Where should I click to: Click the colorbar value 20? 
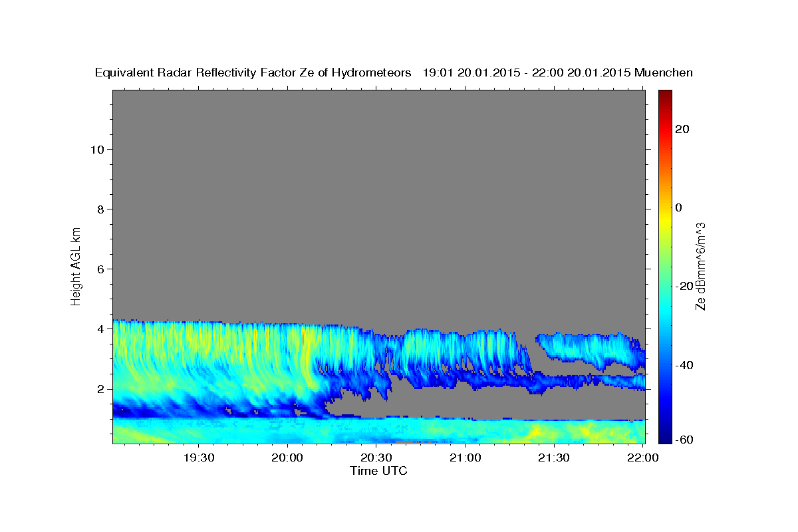click(682, 129)
